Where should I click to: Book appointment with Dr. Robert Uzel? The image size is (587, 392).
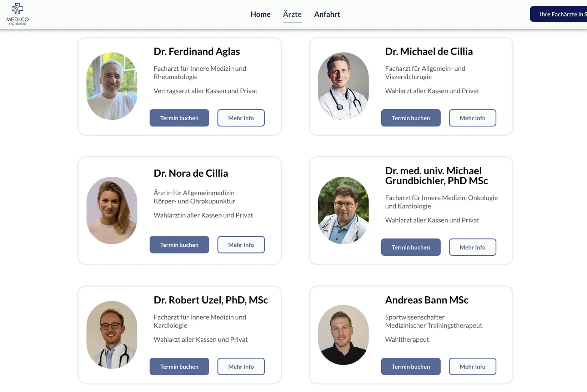pyautogui.click(x=179, y=367)
